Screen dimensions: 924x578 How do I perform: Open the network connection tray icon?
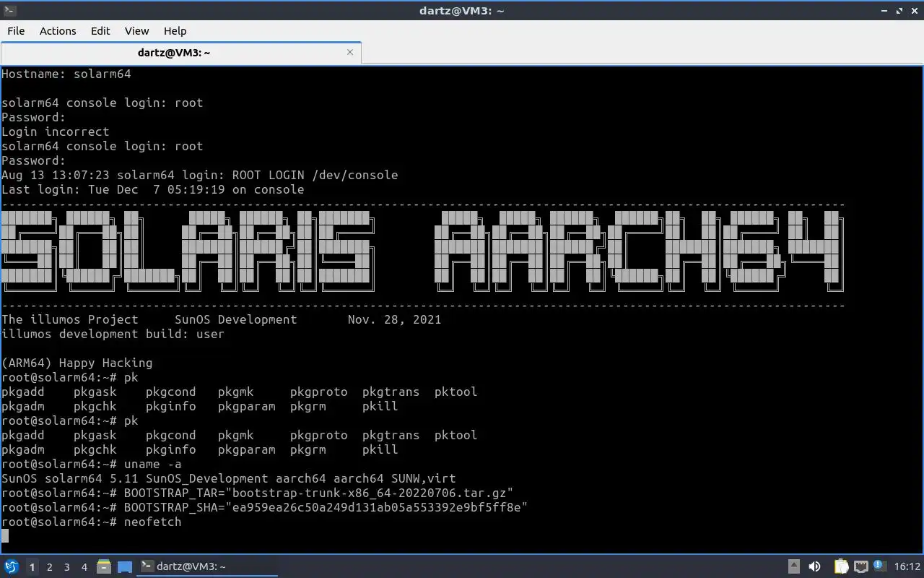[860, 566]
